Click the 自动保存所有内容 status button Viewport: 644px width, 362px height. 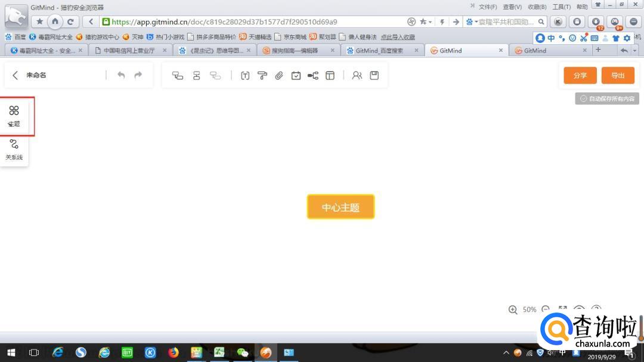[607, 98]
